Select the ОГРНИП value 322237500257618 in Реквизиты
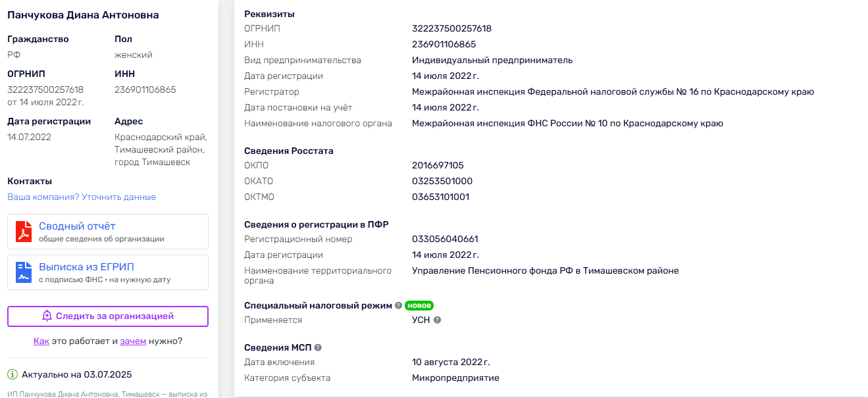This screenshot has width=868, height=398. tap(451, 28)
